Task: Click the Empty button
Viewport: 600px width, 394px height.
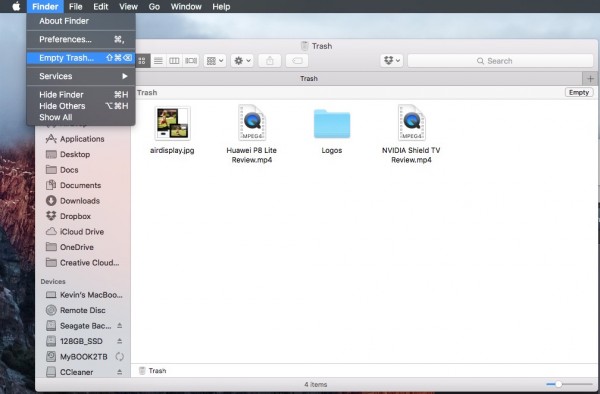Action: point(579,93)
